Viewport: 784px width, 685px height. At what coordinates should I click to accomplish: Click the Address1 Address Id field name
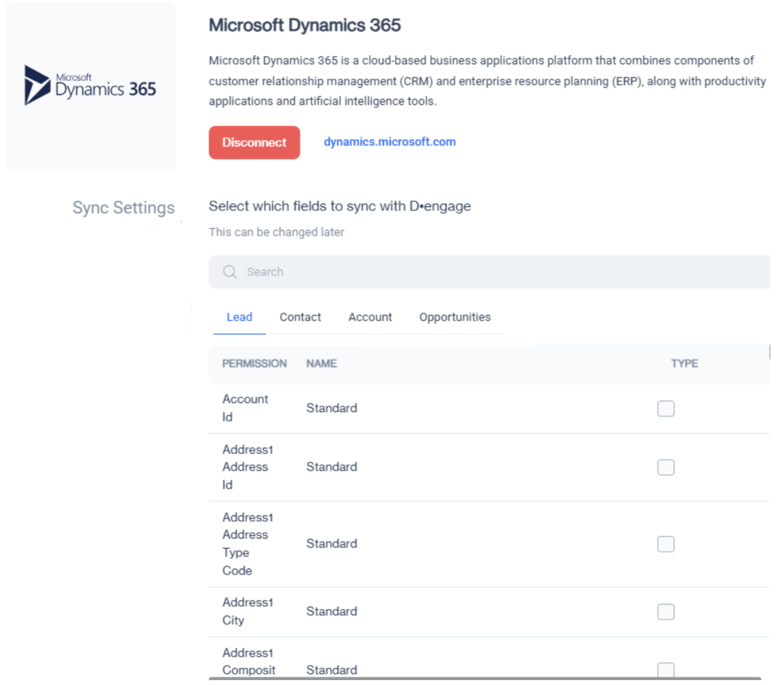pyautogui.click(x=247, y=467)
